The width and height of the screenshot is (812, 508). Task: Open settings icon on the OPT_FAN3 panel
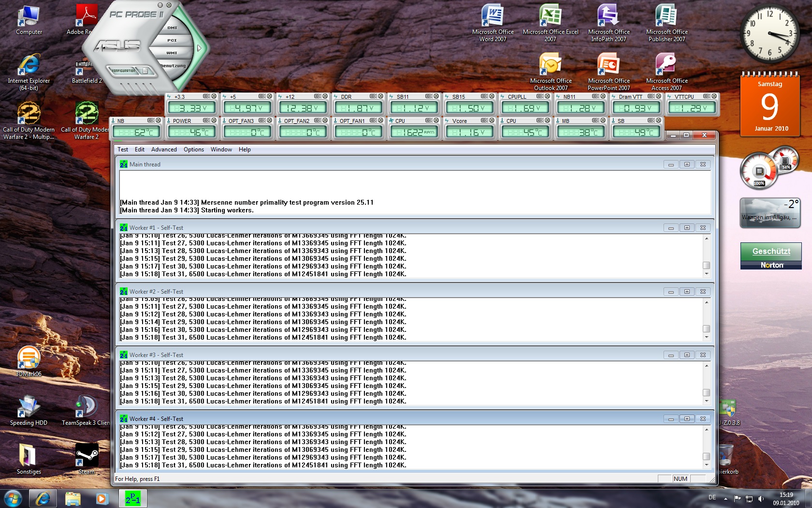[262, 120]
